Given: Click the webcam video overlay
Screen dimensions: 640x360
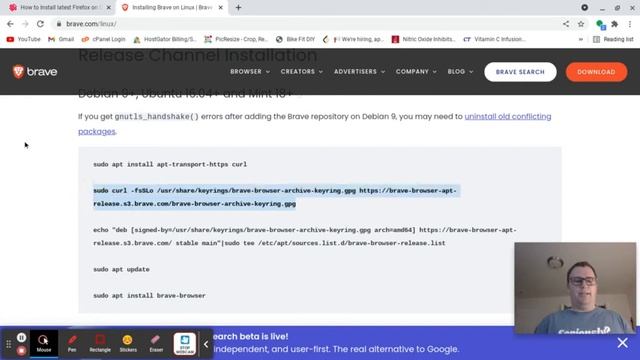Looking at the screenshot, I should click(x=575, y=288).
